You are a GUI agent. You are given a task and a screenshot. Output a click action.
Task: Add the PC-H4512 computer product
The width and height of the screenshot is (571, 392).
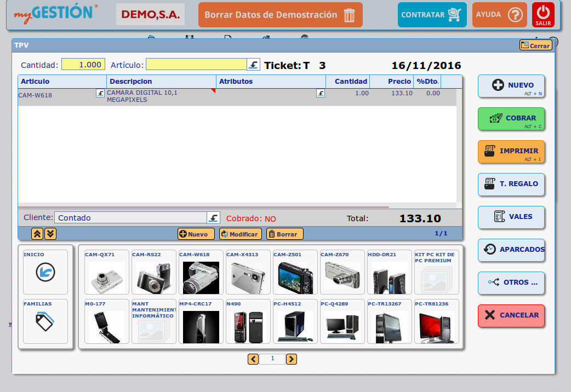[295, 321]
